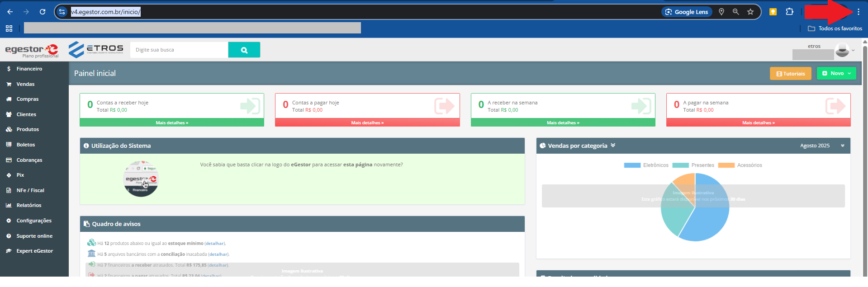This screenshot has width=868, height=287.
Task: Bookmark this page with the star icon
Action: click(x=750, y=12)
